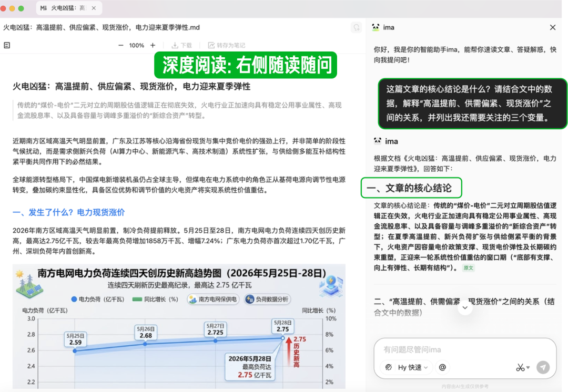Click the panda avatar beside ima reply
Viewport: 568px width, 392px height.
pyautogui.click(x=378, y=141)
